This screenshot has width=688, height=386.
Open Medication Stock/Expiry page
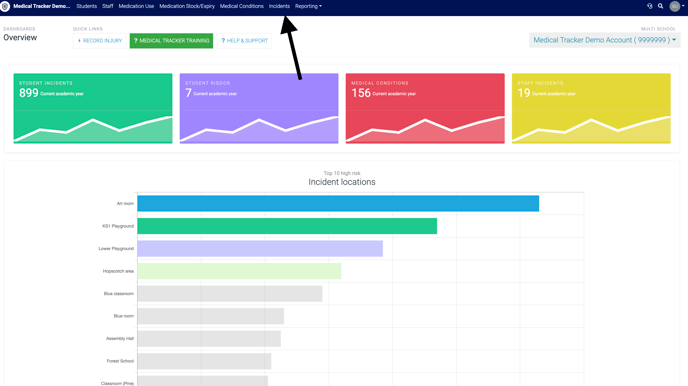[187, 6]
